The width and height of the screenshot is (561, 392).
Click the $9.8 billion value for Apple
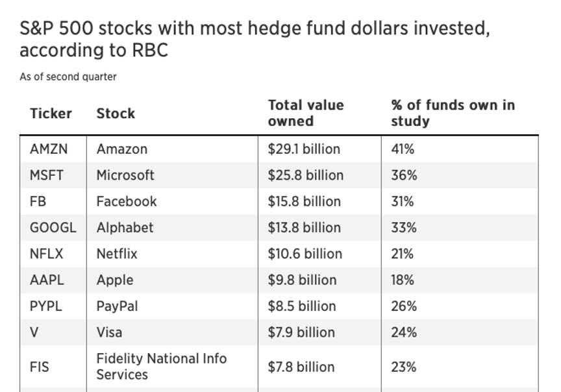click(302, 280)
